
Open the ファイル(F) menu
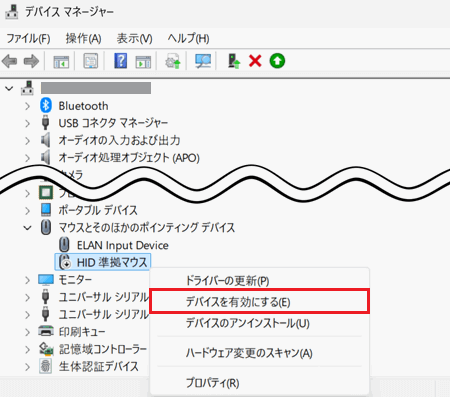[x=29, y=39]
